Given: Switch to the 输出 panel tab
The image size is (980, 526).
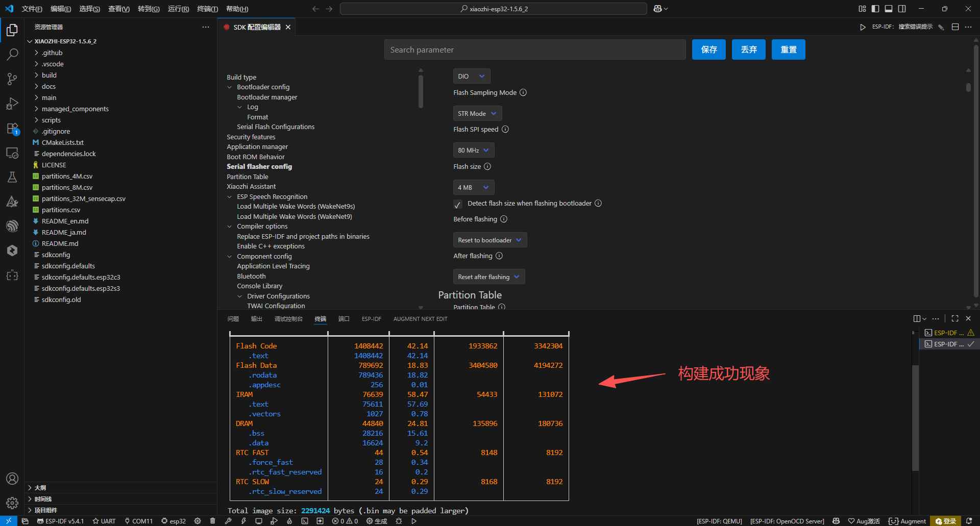Looking at the screenshot, I should (257, 319).
